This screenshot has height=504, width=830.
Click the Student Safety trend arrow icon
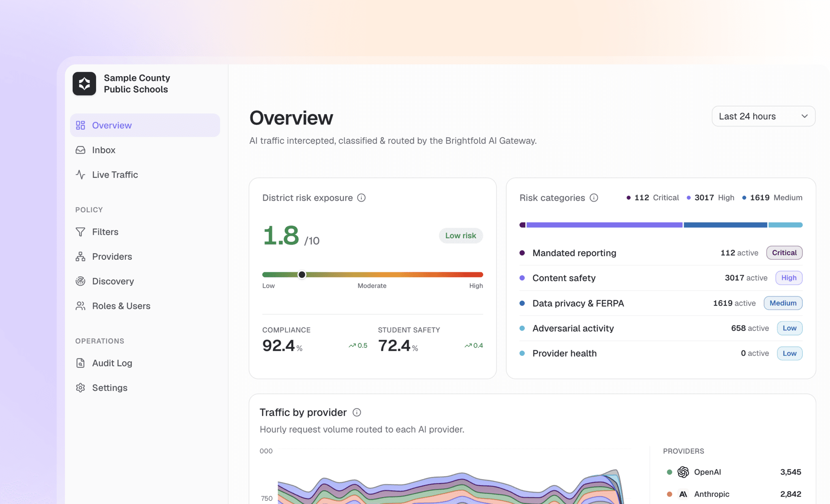click(x=468, y=346)
